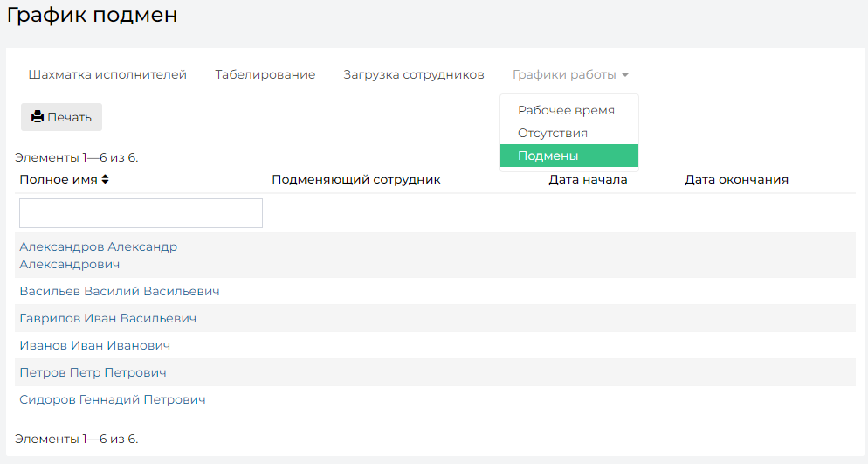Focus the full name filter input field
The width and height of the screenshot is (868, 464).
tap(141, 213)
